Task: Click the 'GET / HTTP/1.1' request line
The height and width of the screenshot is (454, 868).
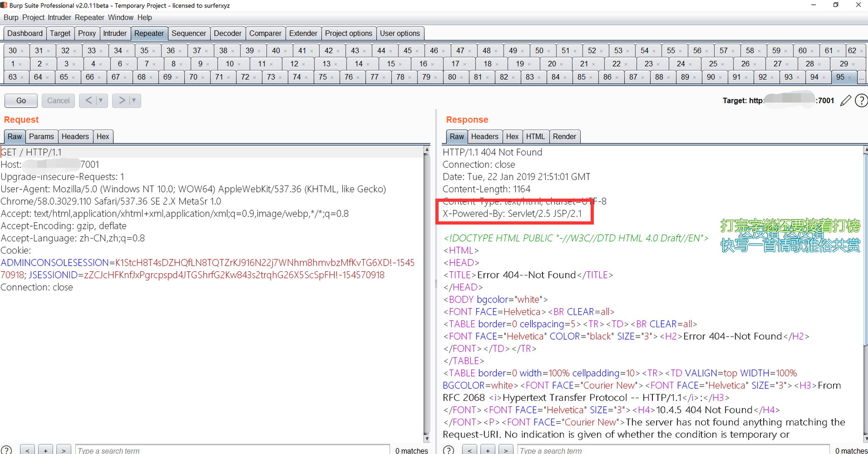Action: tap(31, 152)
